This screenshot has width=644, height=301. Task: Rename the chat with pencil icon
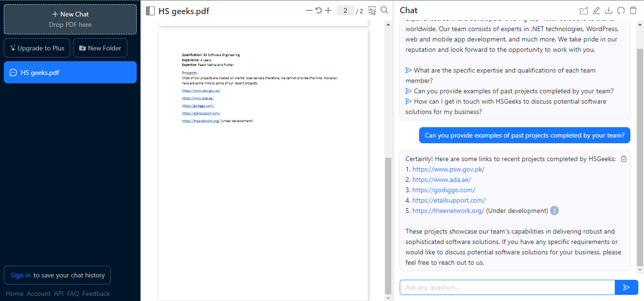[596, 11]
